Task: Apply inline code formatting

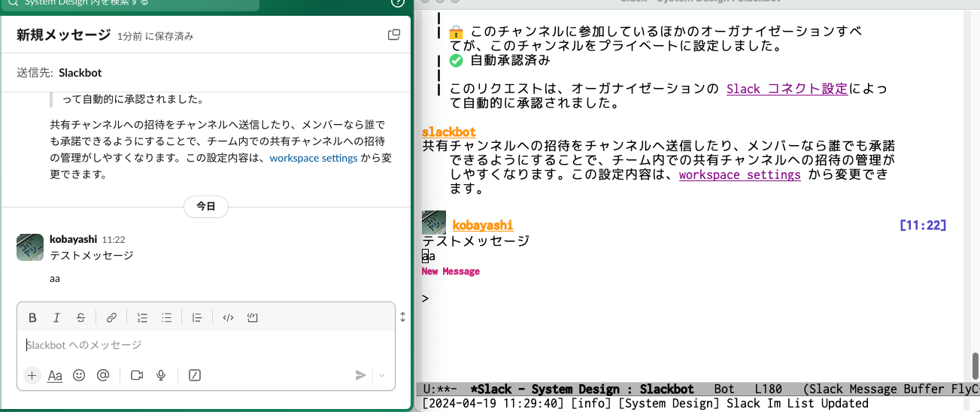Action: tap(228, 318)
